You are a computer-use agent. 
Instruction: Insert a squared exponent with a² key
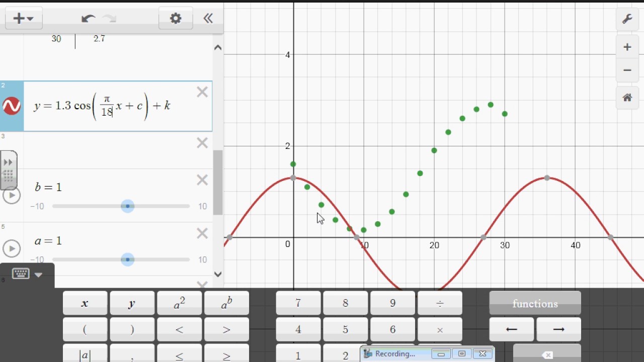(x=179, y=303)
